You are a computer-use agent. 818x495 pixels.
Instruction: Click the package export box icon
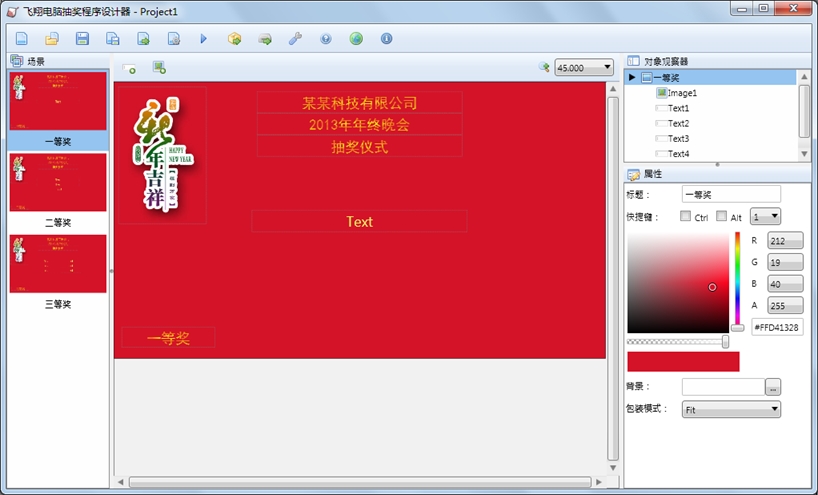point(234,39)
